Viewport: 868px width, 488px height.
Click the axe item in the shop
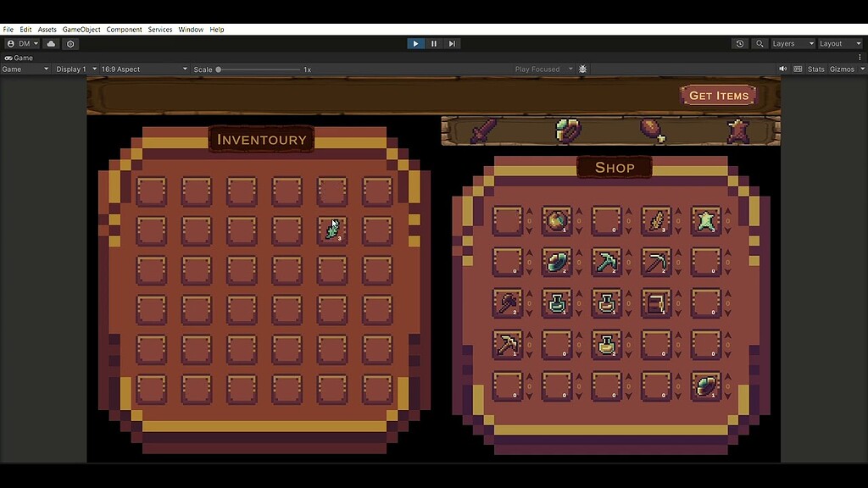pyautogui.click(x=506, y=303)
